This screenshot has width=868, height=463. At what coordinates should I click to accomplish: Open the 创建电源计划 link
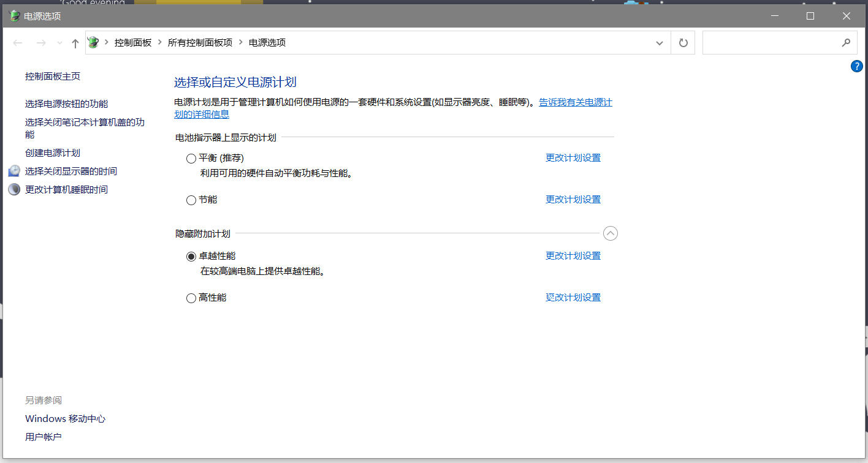coord(53,153)
